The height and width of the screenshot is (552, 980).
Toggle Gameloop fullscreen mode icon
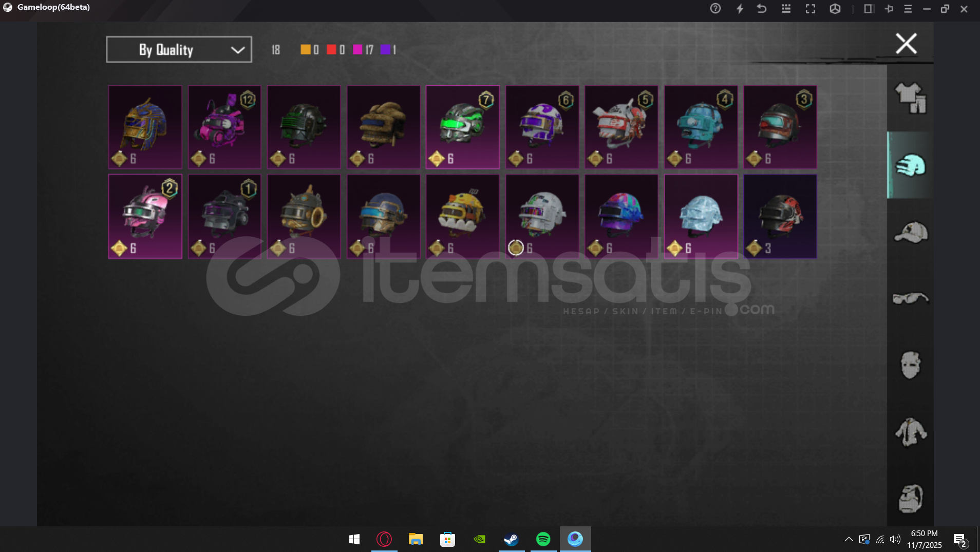click(810, 9)
